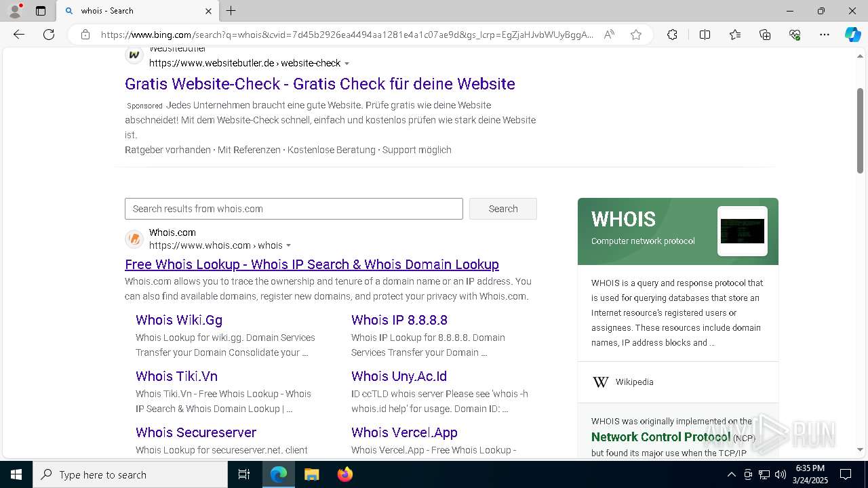Screen dimensions: 868x488
Task: Open Microsoft Edge from the taskbar
Action: (x=279, y=474)
